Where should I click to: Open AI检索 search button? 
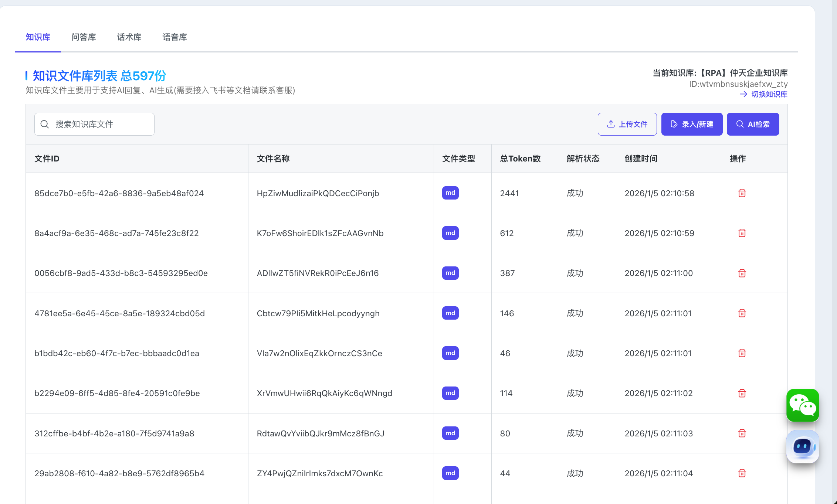753,124
